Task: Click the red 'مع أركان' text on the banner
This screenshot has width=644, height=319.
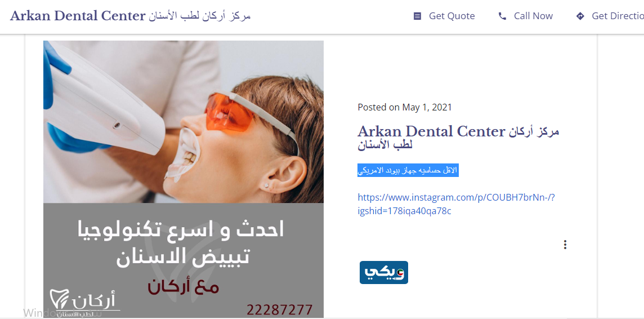Action: point(183,287)
